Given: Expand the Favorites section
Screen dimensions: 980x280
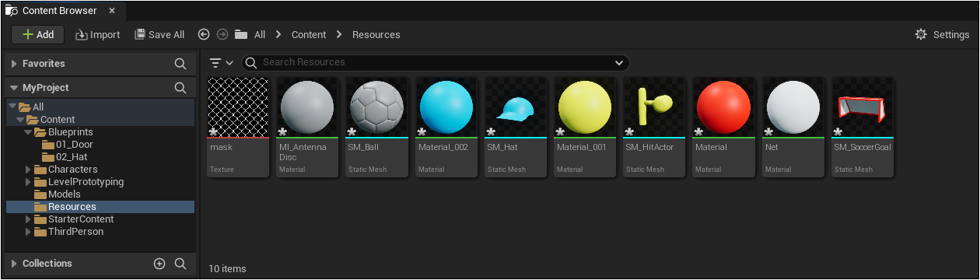Looking at the screenshot, I should pos(14,64).
